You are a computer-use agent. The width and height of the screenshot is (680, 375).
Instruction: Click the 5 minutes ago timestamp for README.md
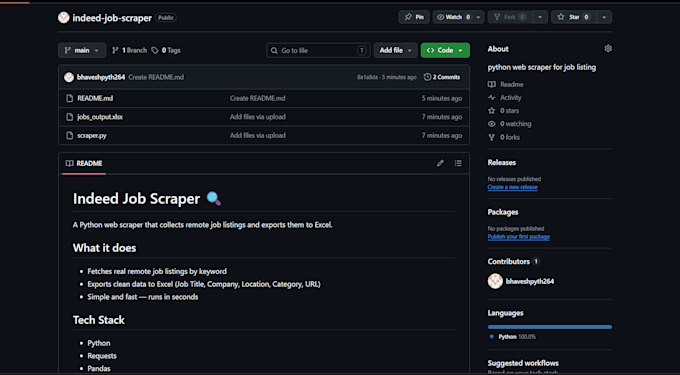click(442, 98)
